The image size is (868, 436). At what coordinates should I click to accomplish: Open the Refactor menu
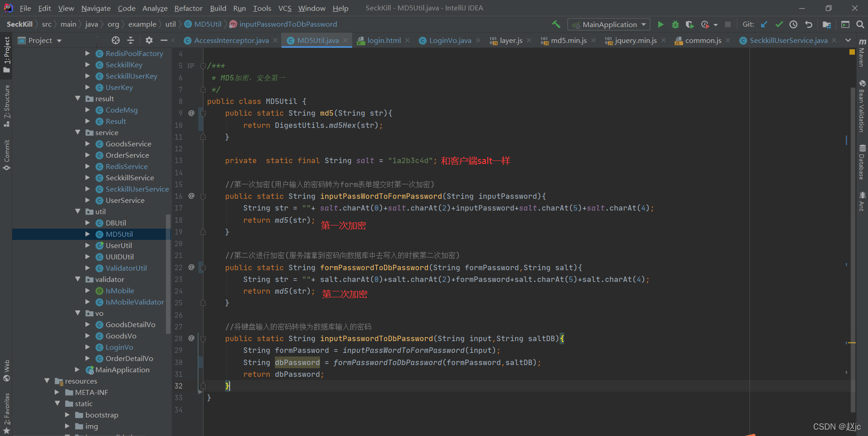(188, 8)
